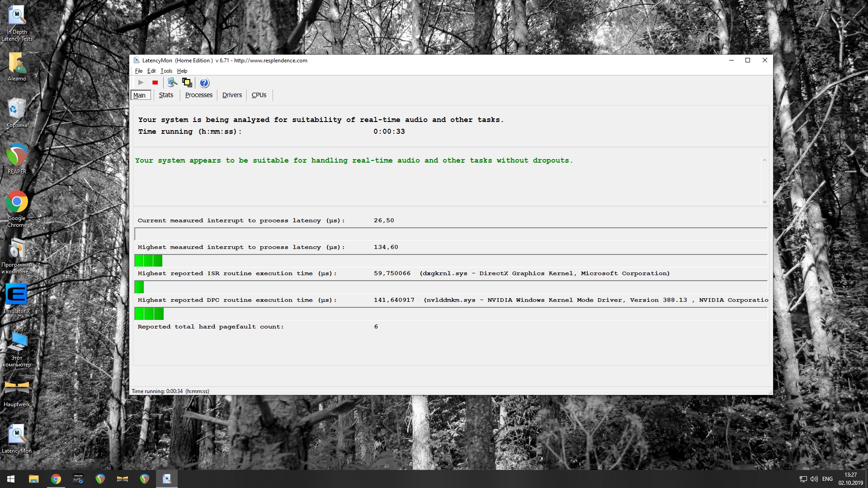Select the CPUs tab
This screenshot has width=868, height=488.
coord(259,95)
